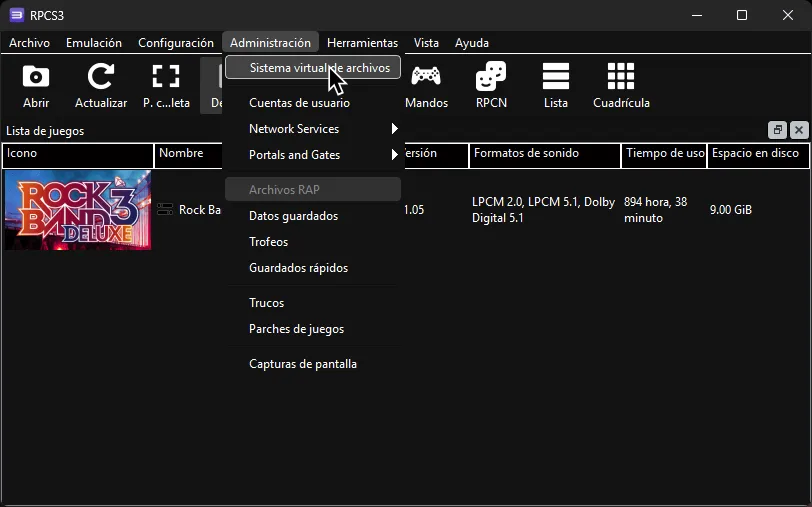The width and height of the screenshot is (812, 507).
Task: Expand the Network Services submenu
Action: tap(313, 128)
